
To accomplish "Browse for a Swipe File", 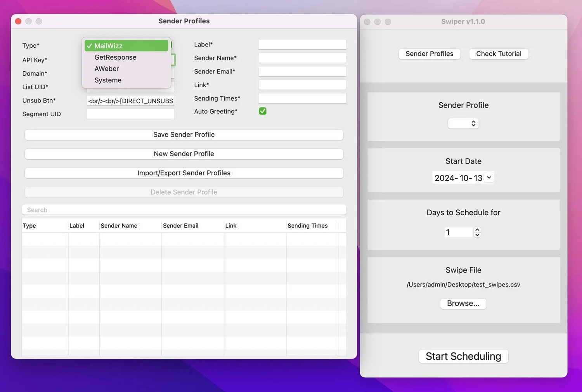I will [x=463, y=304].
